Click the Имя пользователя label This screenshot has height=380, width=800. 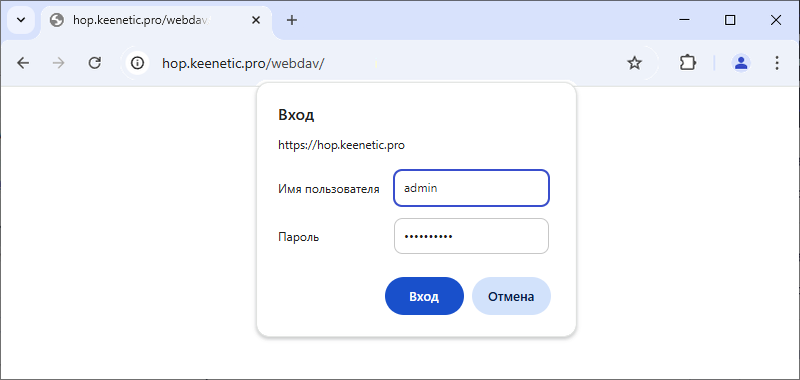tap(329, 189)
